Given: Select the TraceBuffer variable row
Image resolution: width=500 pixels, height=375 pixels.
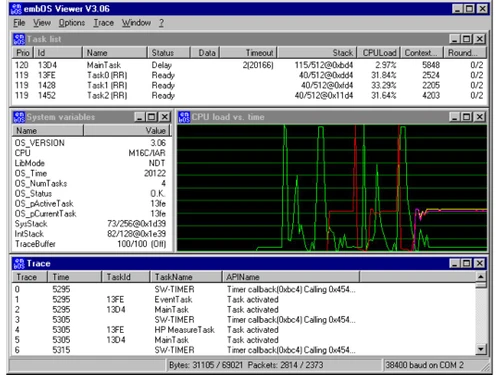Looking at the screenshot, I should [91, 244].
